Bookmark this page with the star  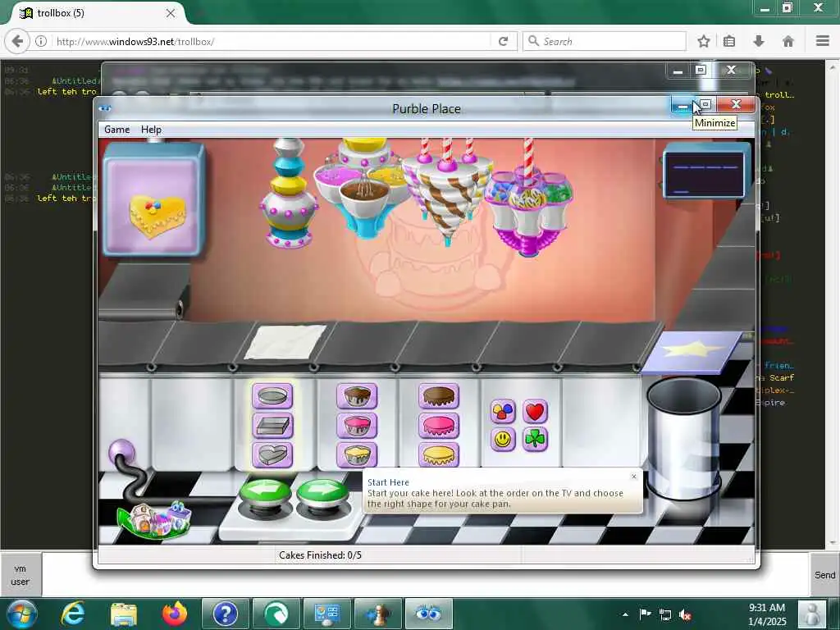703,41
